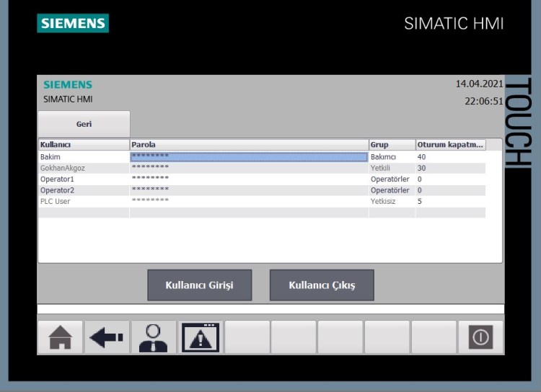The height and width of the screenshot is (392, 541).
Task: Click the Parola column header
Action: [249, 145]
